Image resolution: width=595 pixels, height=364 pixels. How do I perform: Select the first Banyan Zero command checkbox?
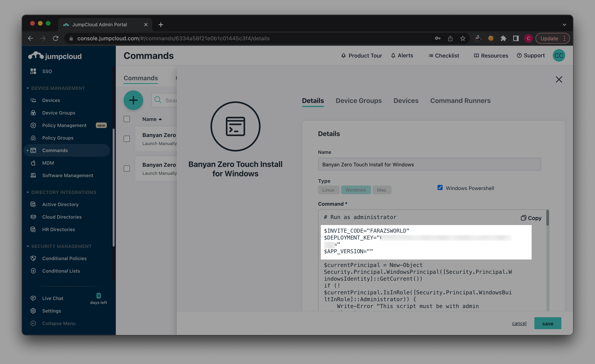point(127,139)
